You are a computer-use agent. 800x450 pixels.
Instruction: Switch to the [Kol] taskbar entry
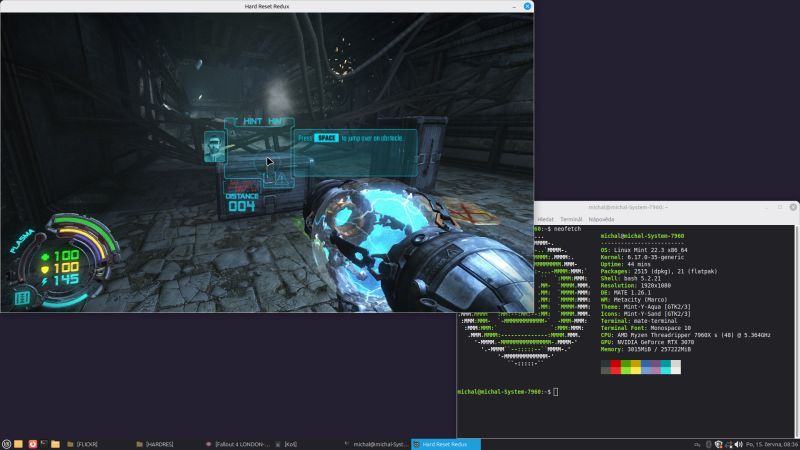pyautogui.click(x=306, y=444)
